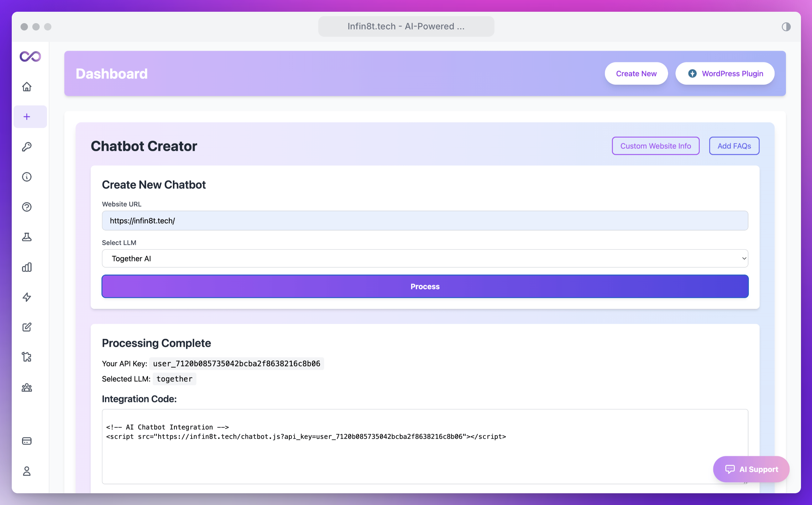Open the user profile sidebar icon
Image resolution: width=812 pixels, height=505 pixels.
(x=27, y=471)
